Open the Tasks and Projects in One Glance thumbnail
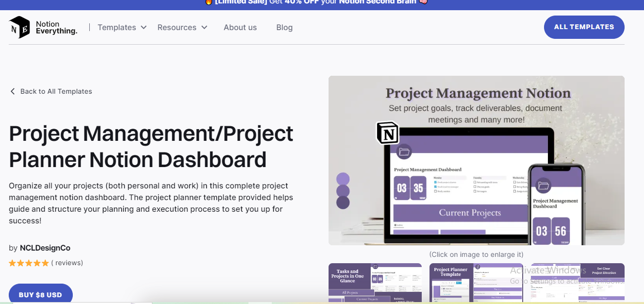This screenshot has height=304, width=644. click(375, 283)
